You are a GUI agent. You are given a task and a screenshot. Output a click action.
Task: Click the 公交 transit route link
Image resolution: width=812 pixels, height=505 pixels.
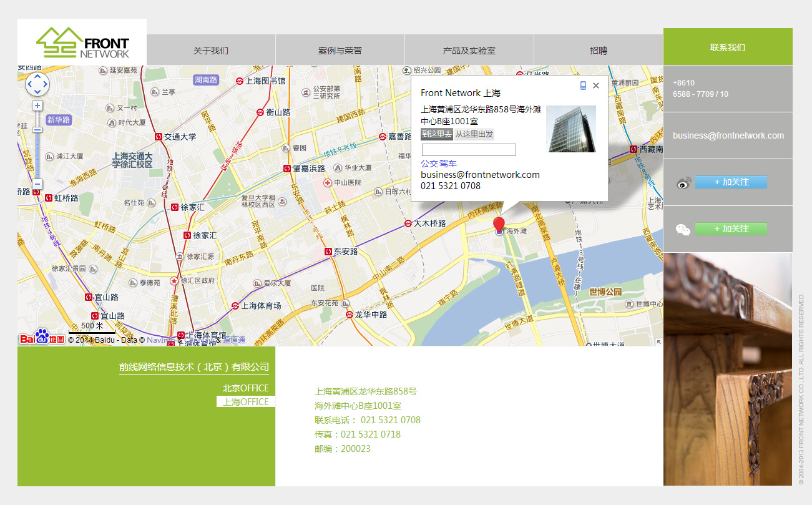pos(429,164)
